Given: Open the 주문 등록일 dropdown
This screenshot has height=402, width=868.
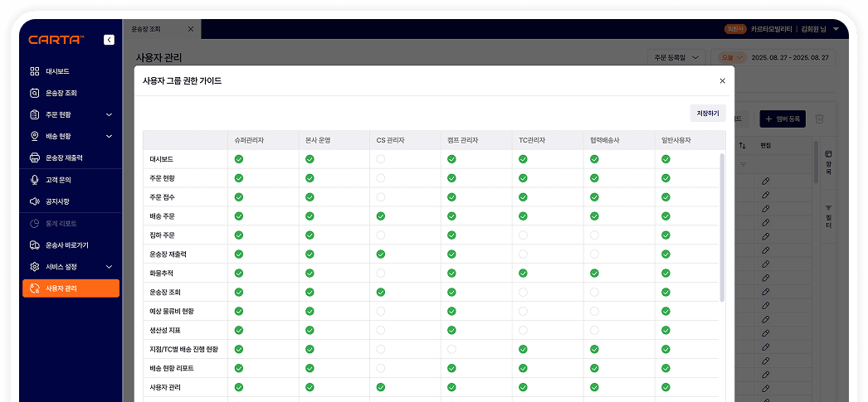Looking at the screenshot, I should [x=676, y=57].
